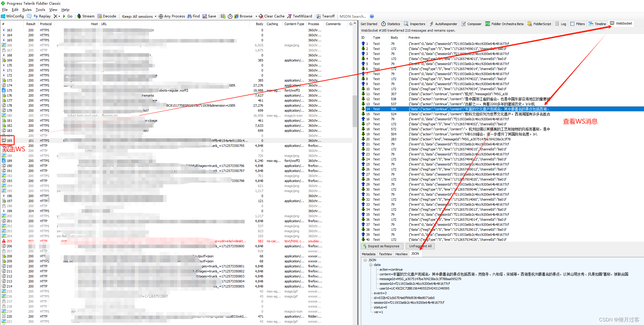This screenshot has height=325, width=644.
Task: Open the Rules menu
Action: pyautogui.click(x=27, y=9)
